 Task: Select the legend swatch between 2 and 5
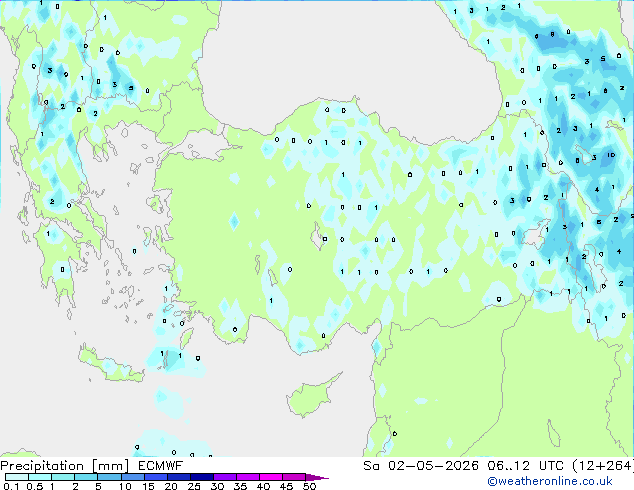click(x=86, y=477)
